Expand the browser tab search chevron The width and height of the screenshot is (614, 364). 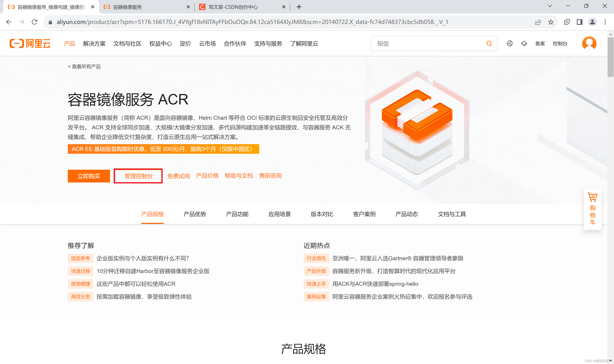tap(550, 6)
